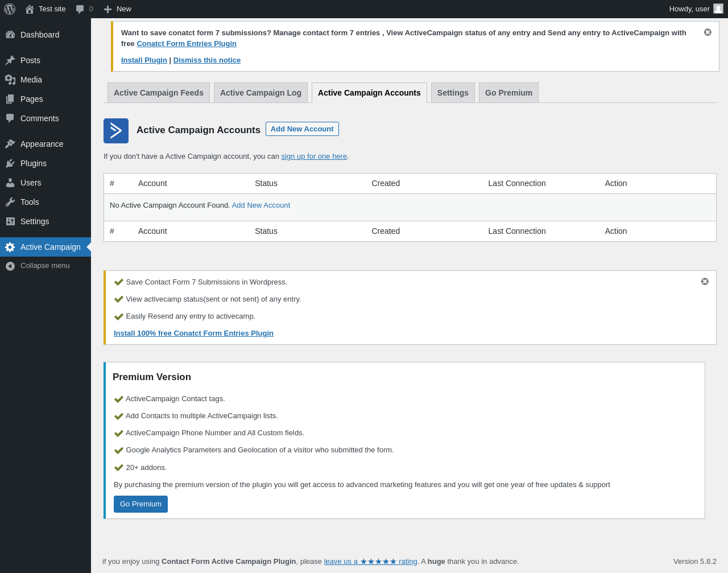728x573 pixels.
Task: Click the blue Go Premium button
Action: pos(140,504)
